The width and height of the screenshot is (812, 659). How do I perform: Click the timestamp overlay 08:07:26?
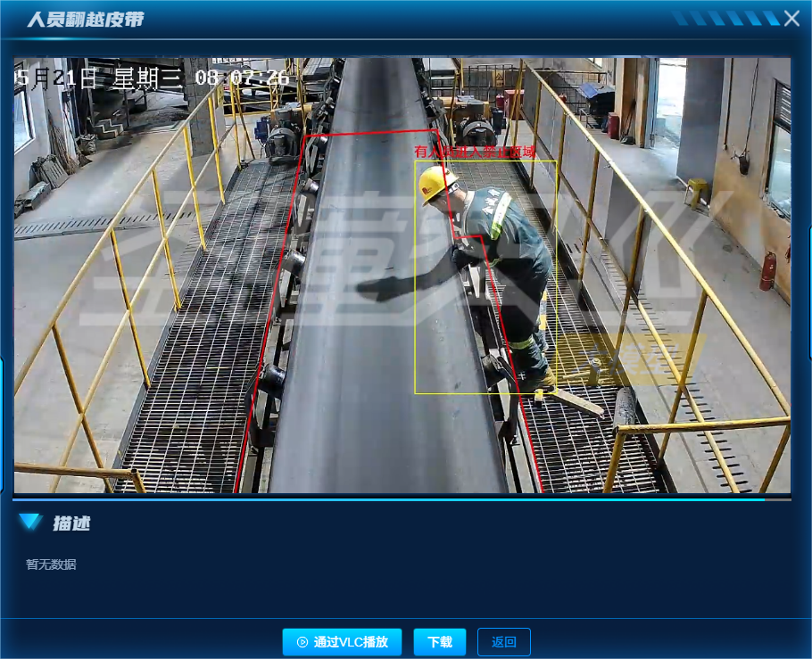pos(242,78)
